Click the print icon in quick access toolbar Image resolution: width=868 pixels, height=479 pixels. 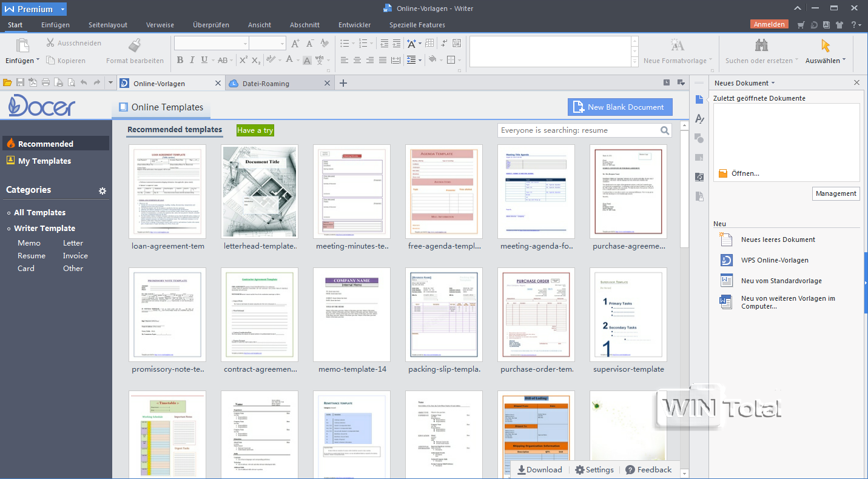(45, 83)
